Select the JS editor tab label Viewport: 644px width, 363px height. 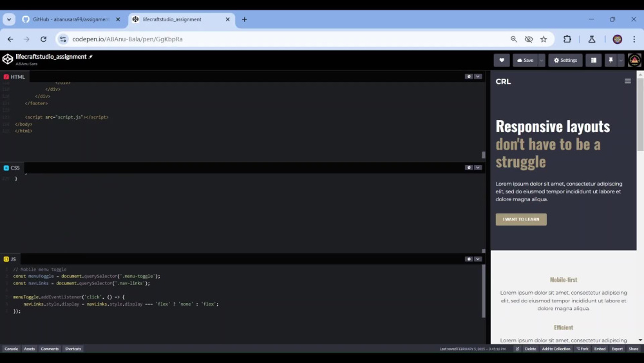coord(10,259)
